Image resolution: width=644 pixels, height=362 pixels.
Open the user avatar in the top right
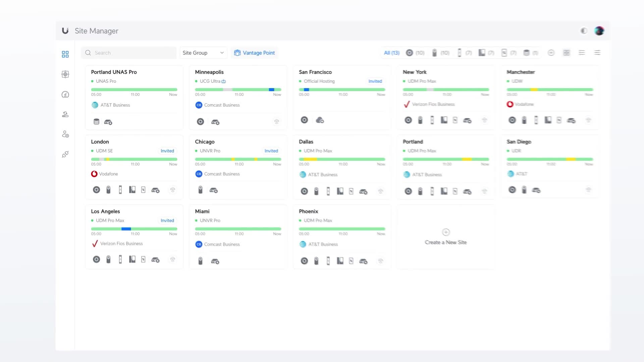click(599, 31)
